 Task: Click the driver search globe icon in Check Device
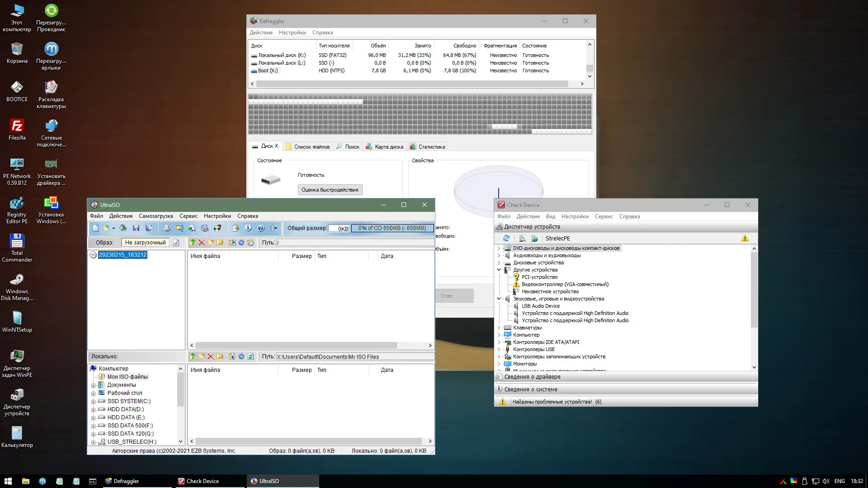point(535,238)
